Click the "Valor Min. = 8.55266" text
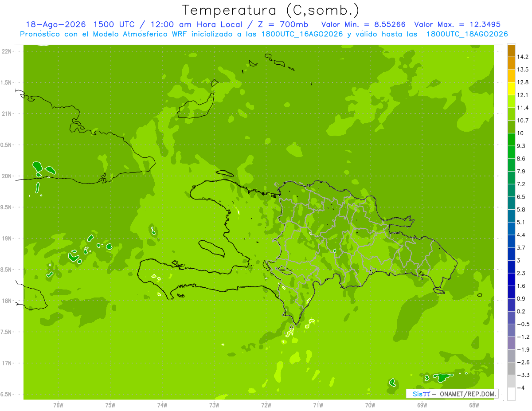Viewport: 532px width, 411px height. (x=363, y=24)
